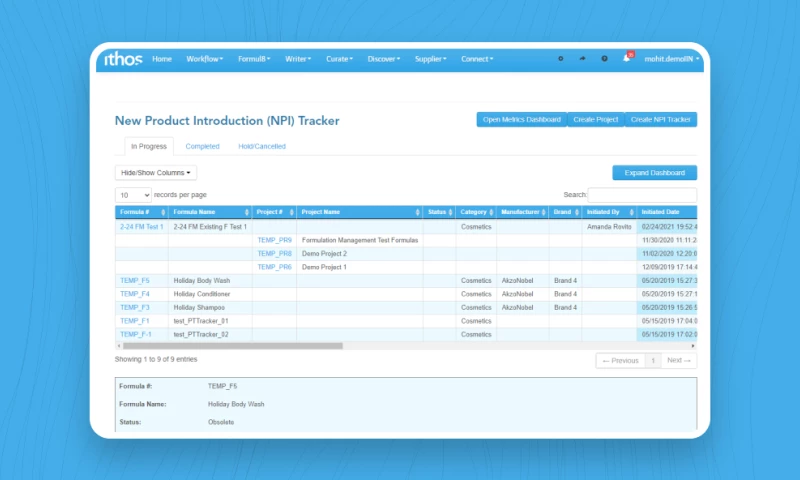Click the Create NPI Tracker button

[660, 120]
